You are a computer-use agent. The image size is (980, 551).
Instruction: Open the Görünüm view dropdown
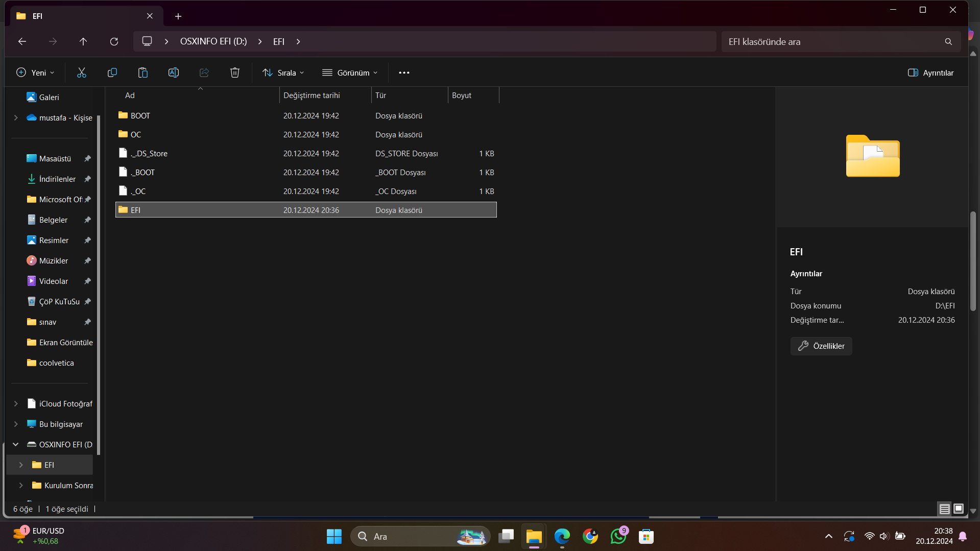pyautogui.click(x=350, y=73)
